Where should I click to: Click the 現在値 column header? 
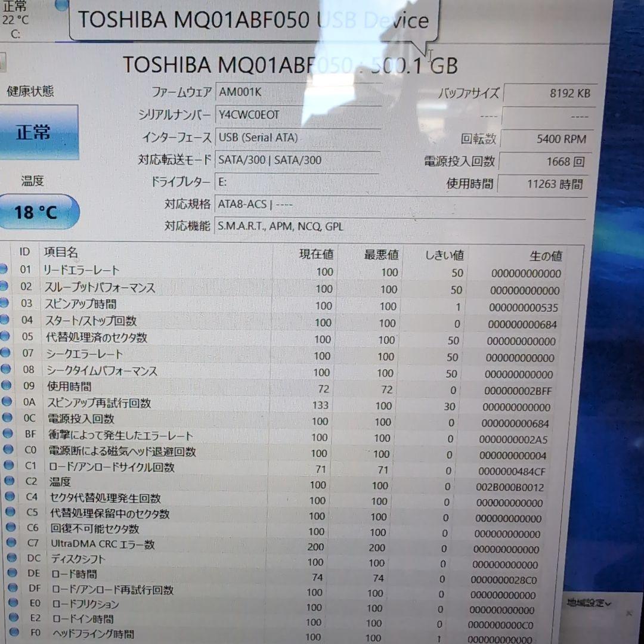(316, 254)
